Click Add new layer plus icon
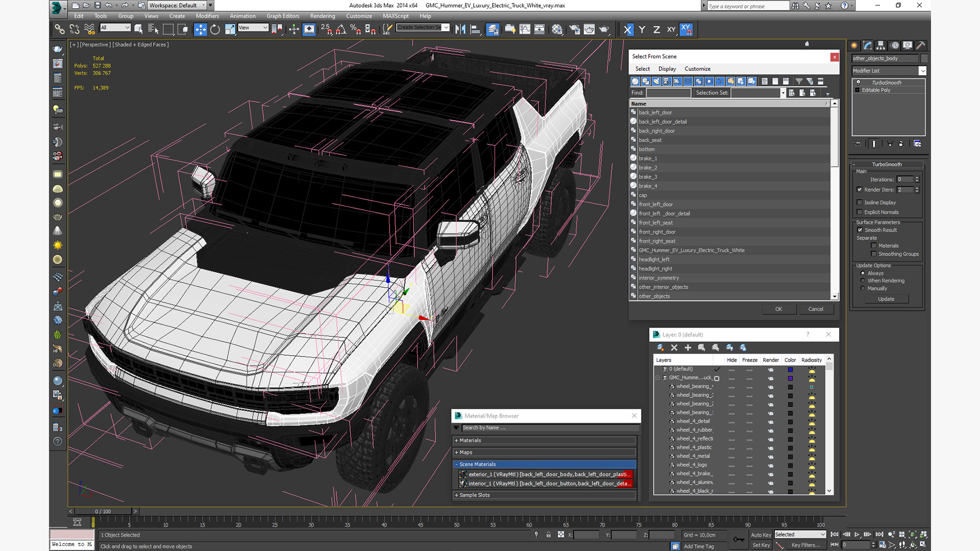The height and width of the screenshot is (551, 980). [688, 347]
